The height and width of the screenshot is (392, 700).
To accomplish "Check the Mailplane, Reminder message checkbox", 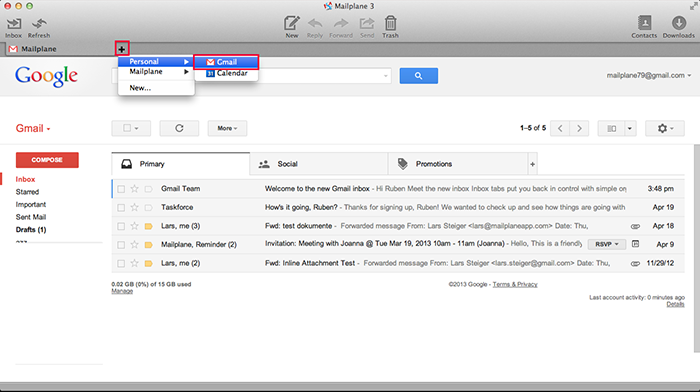I will (121, 245).
